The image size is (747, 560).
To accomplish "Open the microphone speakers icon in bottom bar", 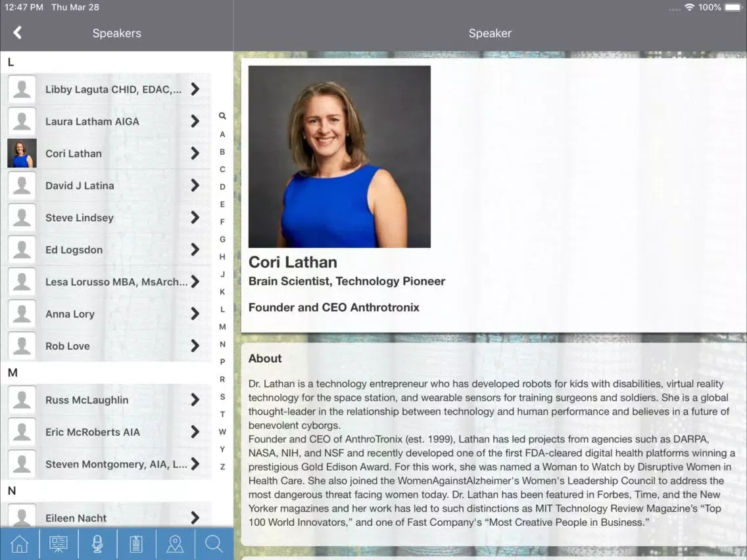I will (x=98, y=544).
